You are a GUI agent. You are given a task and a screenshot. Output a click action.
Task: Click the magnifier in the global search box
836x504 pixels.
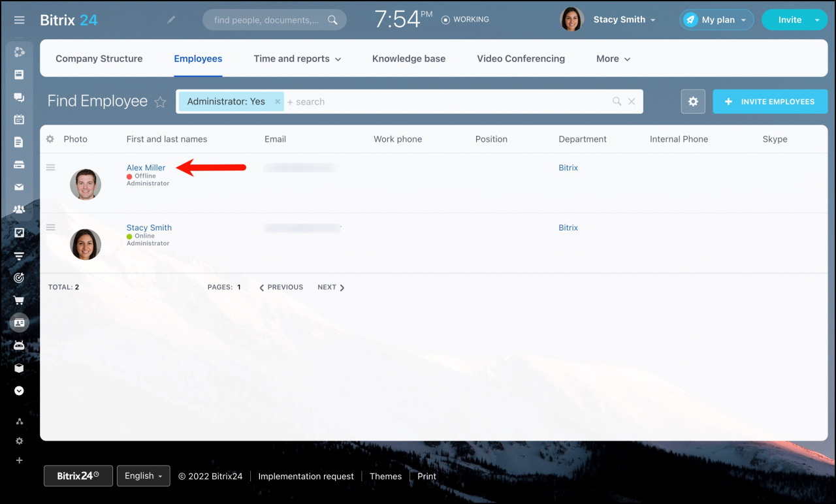point(332,20)
